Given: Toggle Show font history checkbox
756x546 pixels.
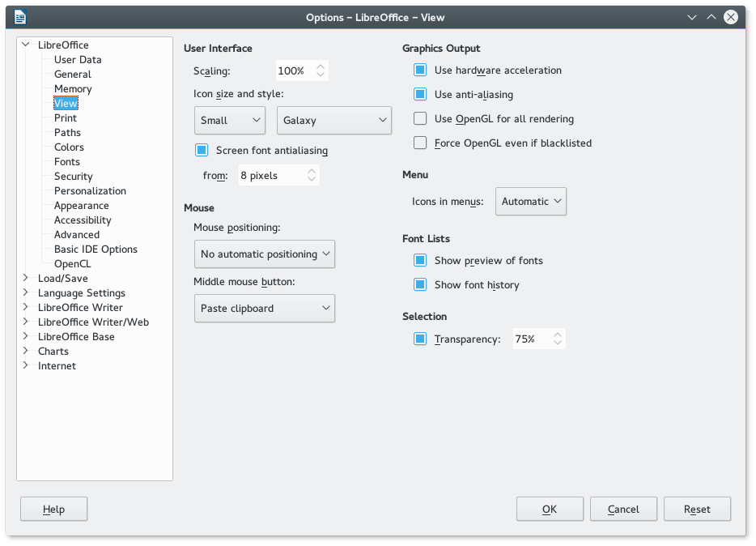Looking at the screenshot, I should point(420,284).
